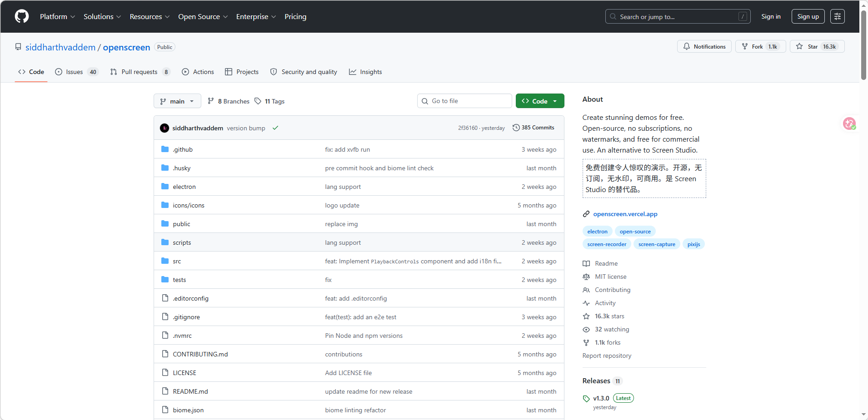Click the Go to file input
Screen dimensions: 868x420
pyautogui.click(x=464, y=101)
